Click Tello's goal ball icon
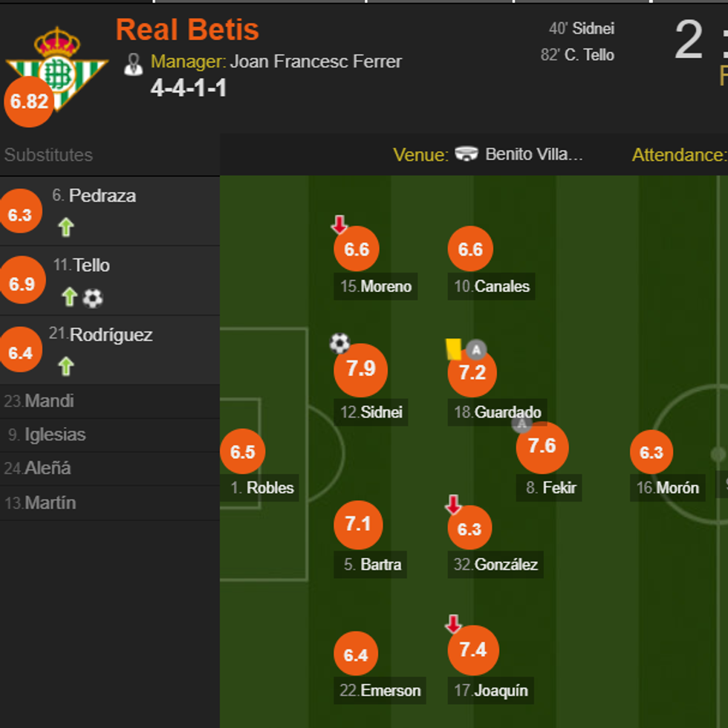This screenshot has height=728, width=728. (93, 298)
